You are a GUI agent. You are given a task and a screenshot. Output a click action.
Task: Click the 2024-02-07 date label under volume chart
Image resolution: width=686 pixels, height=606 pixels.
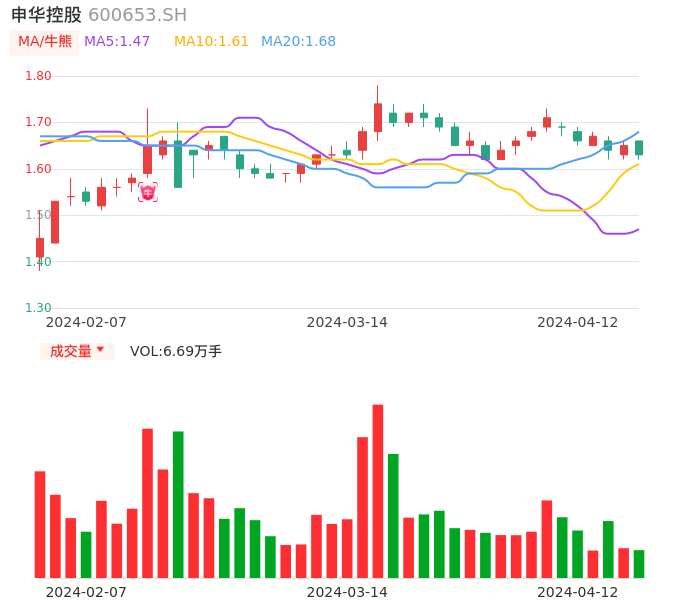(x=86, y=592)
